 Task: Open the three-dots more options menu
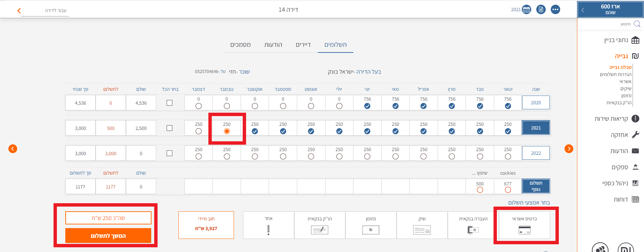point(555,9)
